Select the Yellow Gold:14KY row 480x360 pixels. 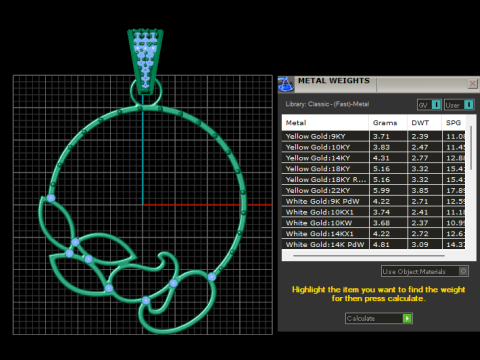tap(374, 158)
